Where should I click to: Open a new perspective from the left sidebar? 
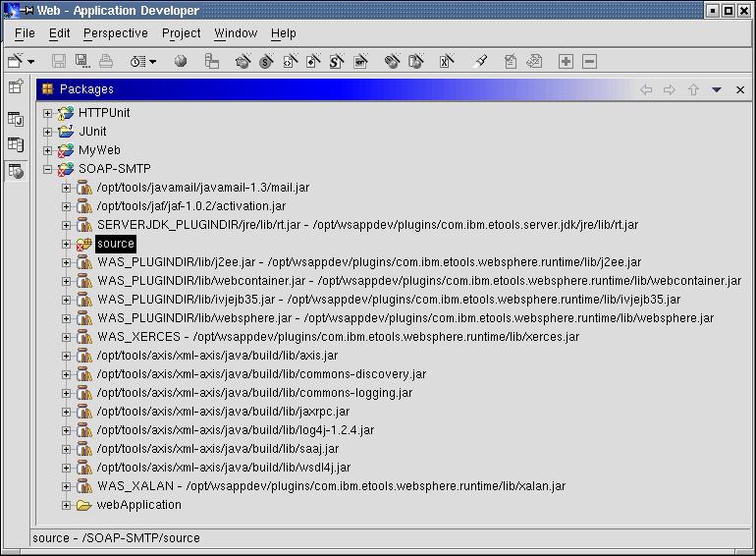pyautogui.click(x=16, y=87)
